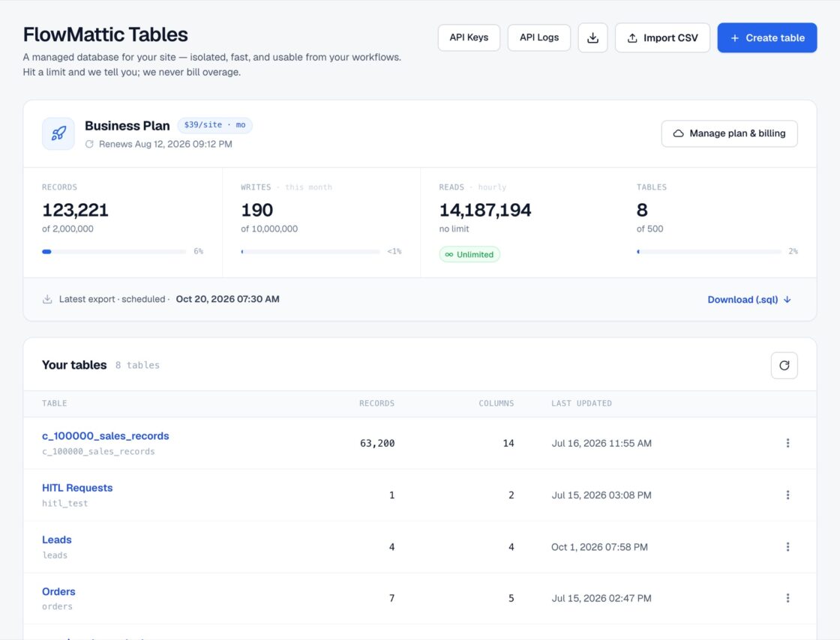Image resolution: width=840 pixels, height=640 pixels.
Task: Open the c_100000_sales_records table
Action: [x=106, y=435]
